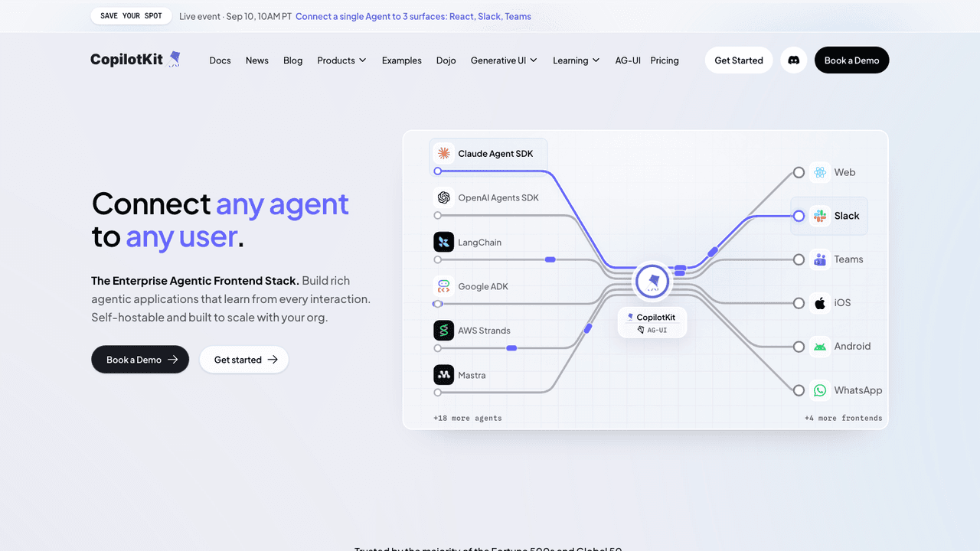This screenshot has width=980, height=551.
Task: Click the central CopilotKit hub icon
Action: tap(652, 281)
